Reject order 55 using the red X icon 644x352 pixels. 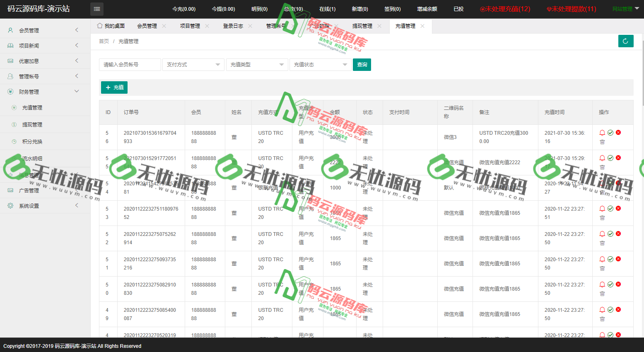(618, 158)
